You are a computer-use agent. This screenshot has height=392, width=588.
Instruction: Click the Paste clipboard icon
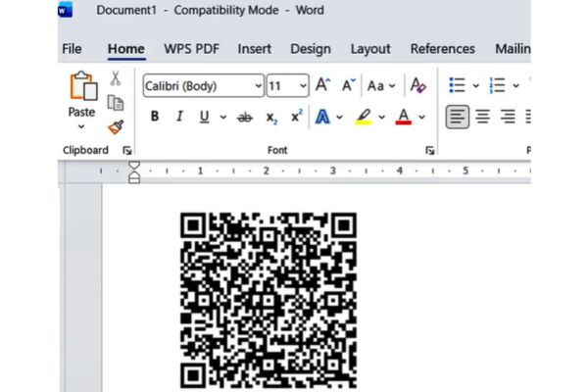click(83, 85)
